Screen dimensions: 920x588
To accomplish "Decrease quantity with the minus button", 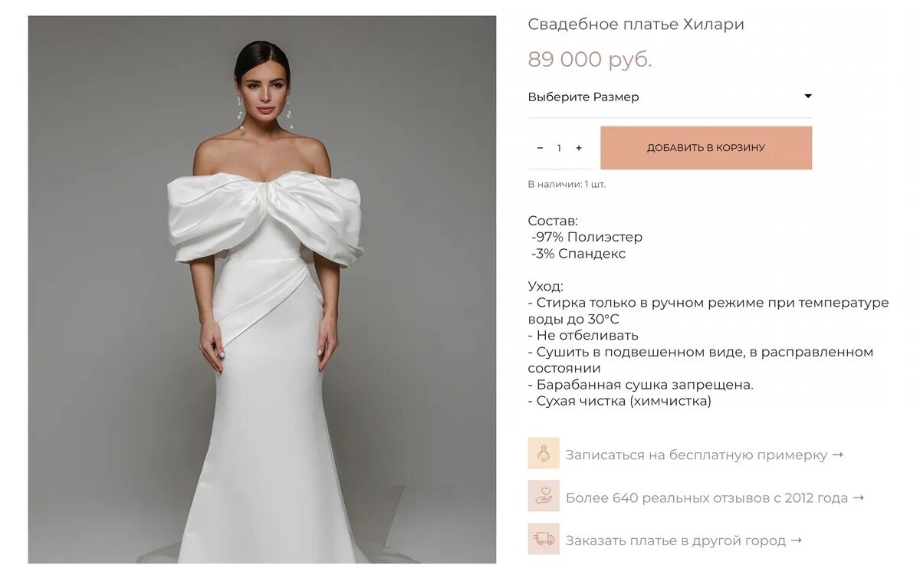I will coord(540,148).
